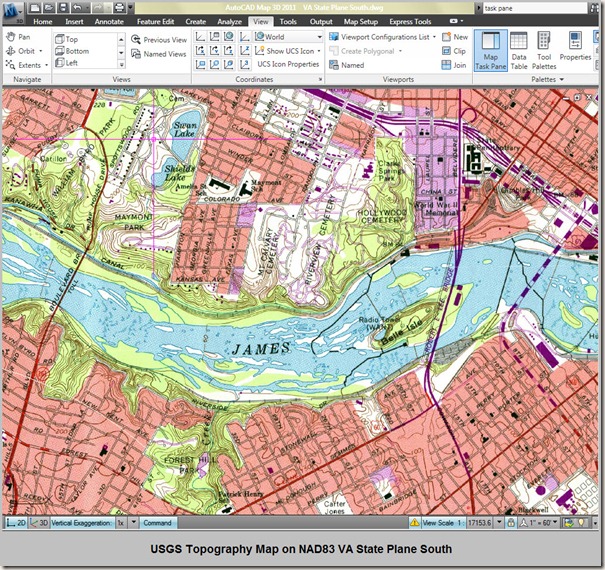Open the World UCS combo box

click(x=288, y=37)
